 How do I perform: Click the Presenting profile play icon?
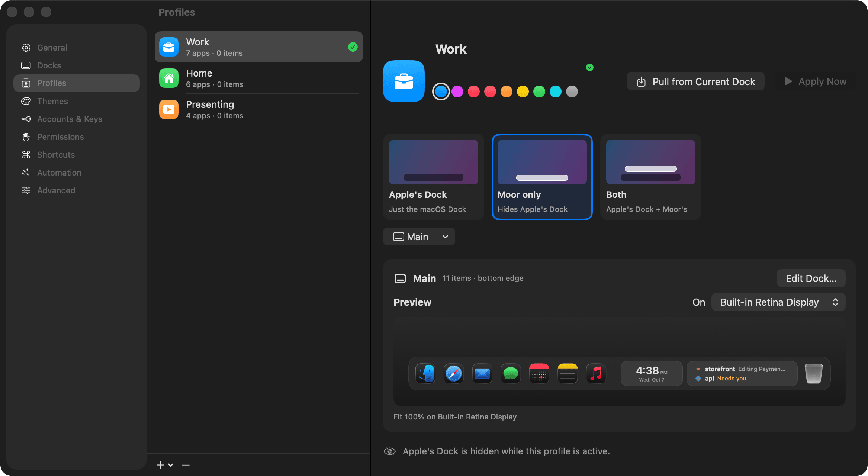point(169,109)
